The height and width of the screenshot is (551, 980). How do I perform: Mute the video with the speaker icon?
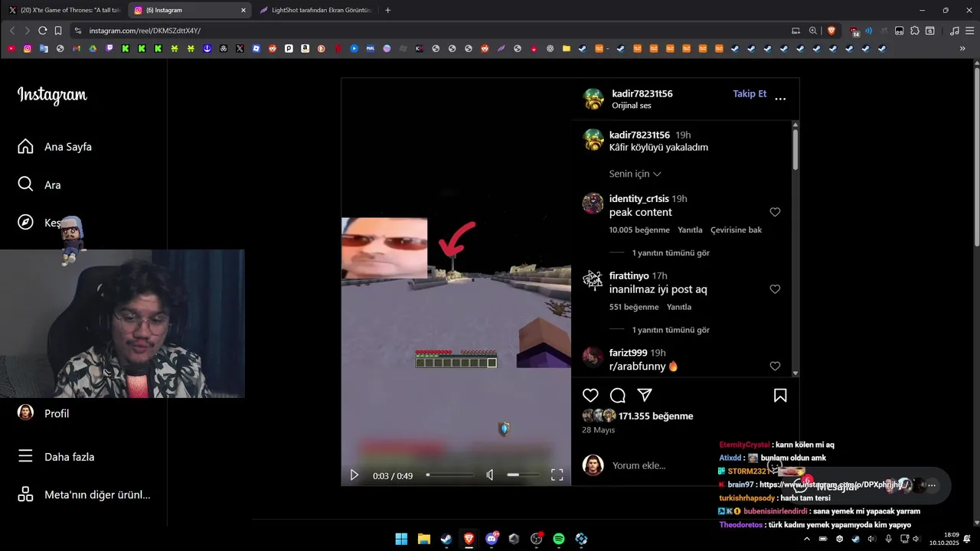[x=490, y=475]
